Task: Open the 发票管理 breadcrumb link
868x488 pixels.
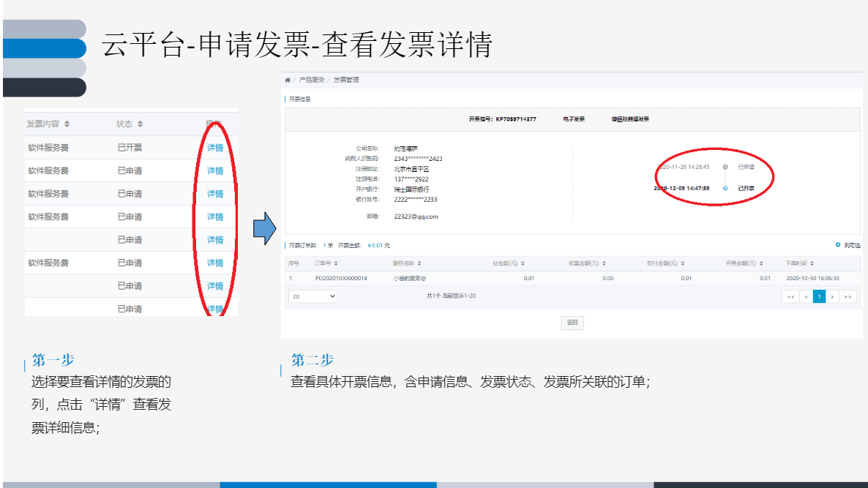Action: (346, 80)
